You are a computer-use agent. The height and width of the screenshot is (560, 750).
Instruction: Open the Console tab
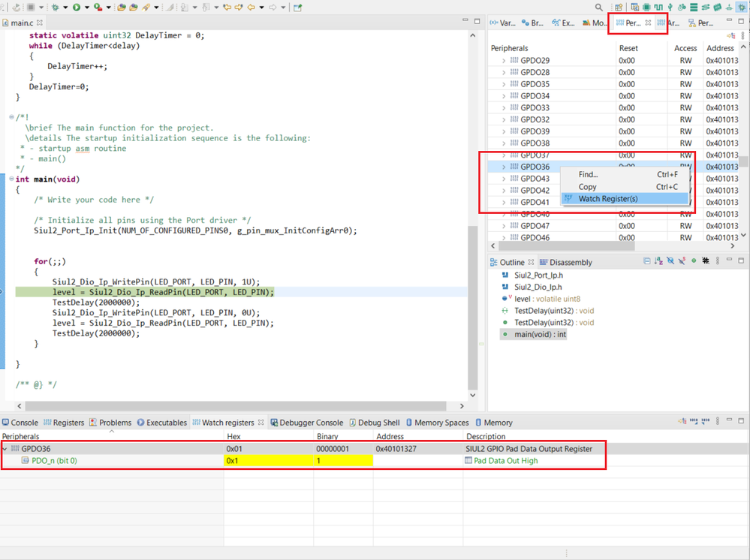click(20, 423)
